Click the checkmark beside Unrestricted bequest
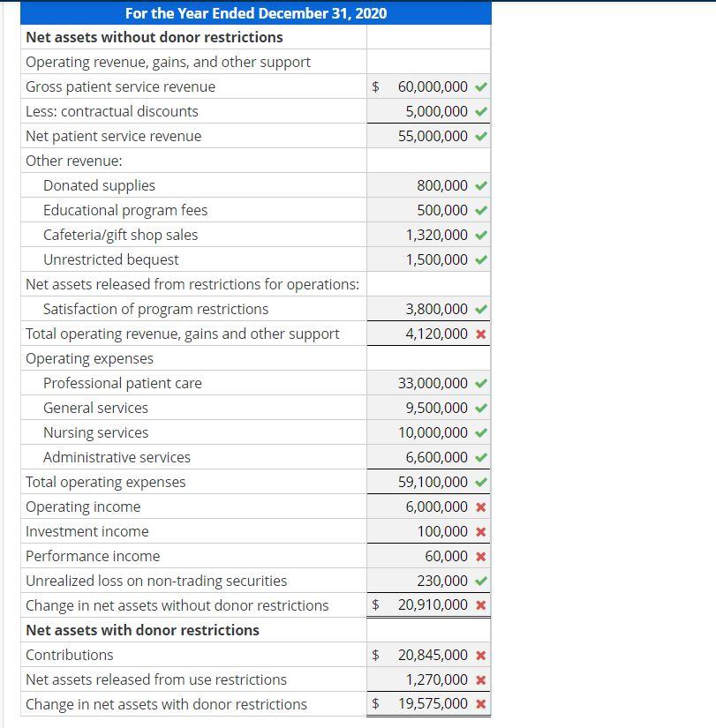The height and width of the screenshot is (728, 716). click(x=482, y=259)
